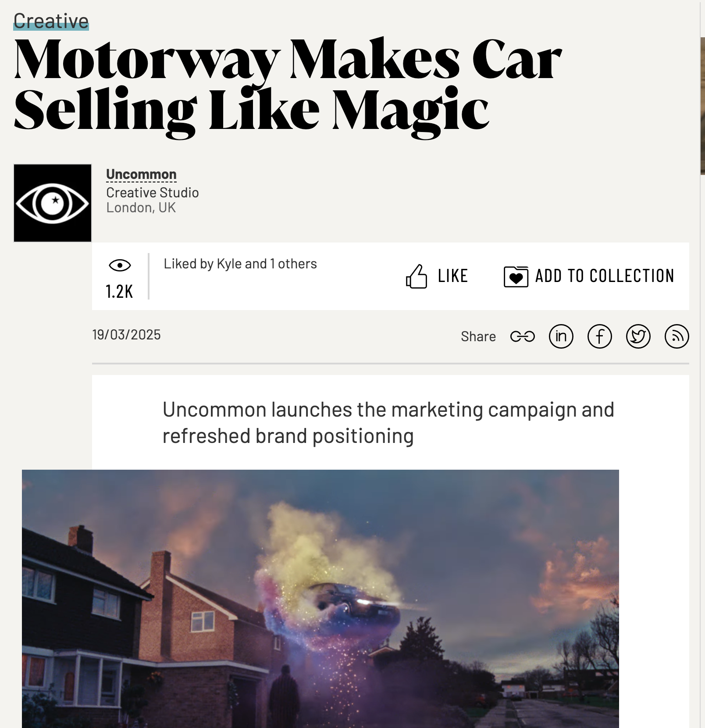
Task: Share the article on Twitter
Action: click(x=638, y=336)
